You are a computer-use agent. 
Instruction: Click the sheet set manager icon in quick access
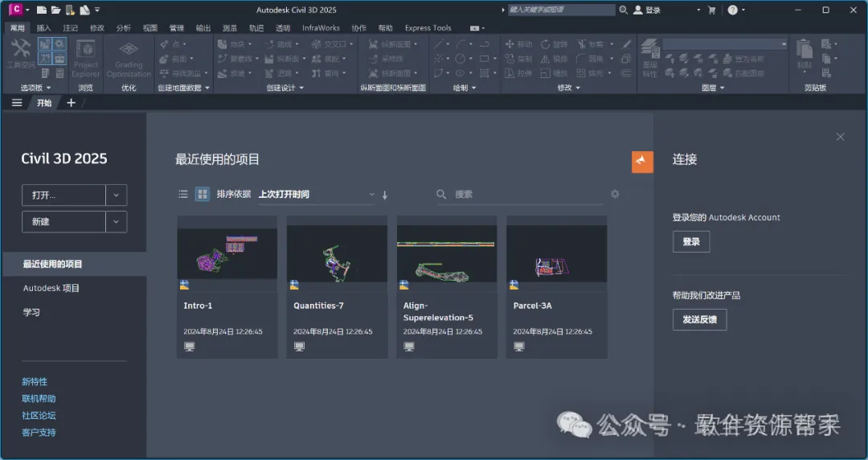(84, 10)
